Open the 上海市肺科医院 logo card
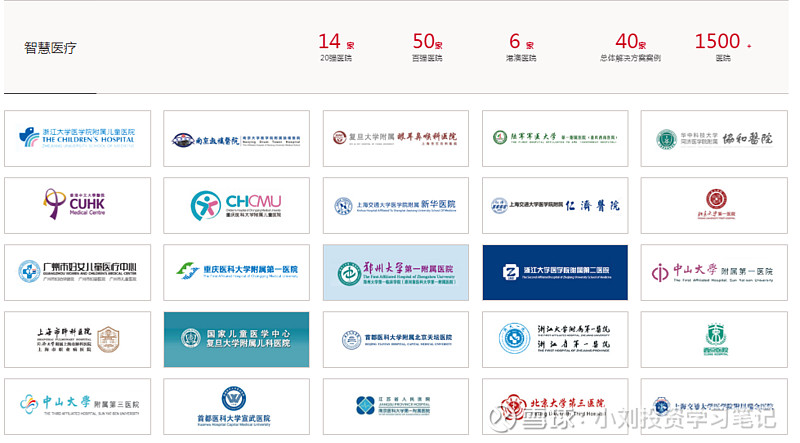The image size is (800, 443). tap(78, 340)
